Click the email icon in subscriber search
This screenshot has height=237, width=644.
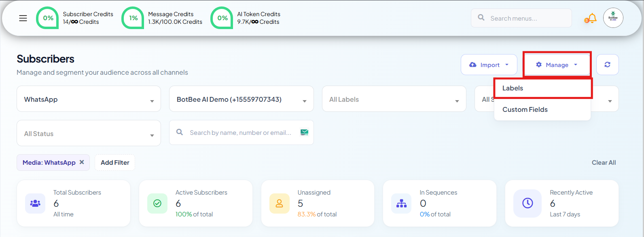tap(304, 132)
